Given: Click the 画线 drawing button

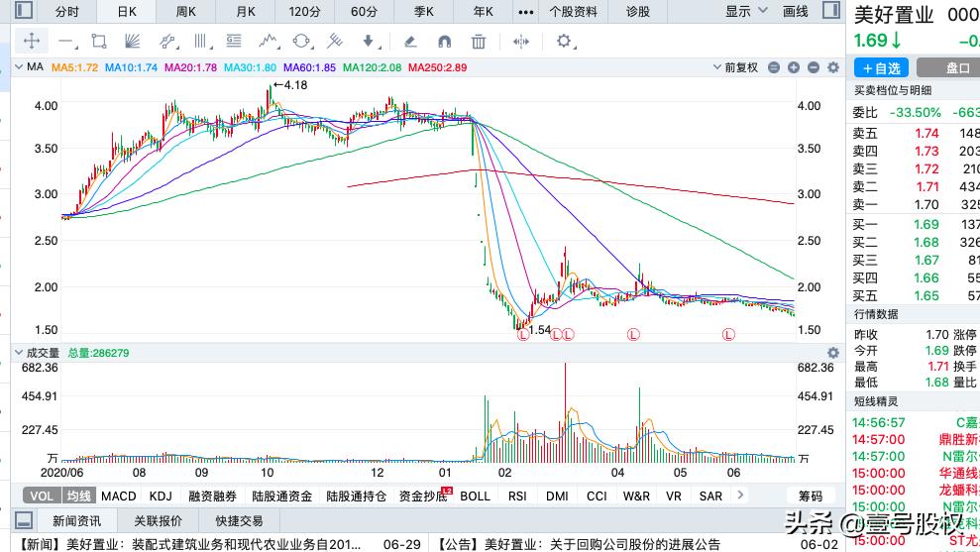Looking at the screenshot, I should tap(795, 11).
